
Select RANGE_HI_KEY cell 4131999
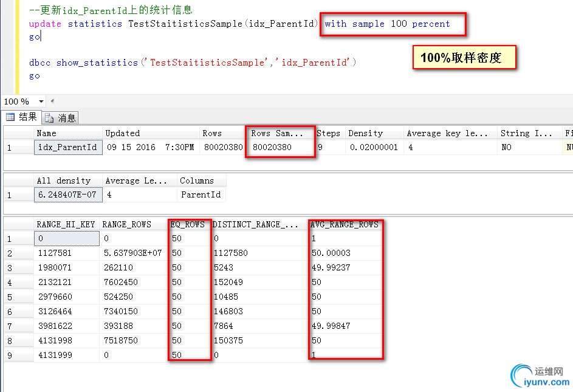(66, 355)
